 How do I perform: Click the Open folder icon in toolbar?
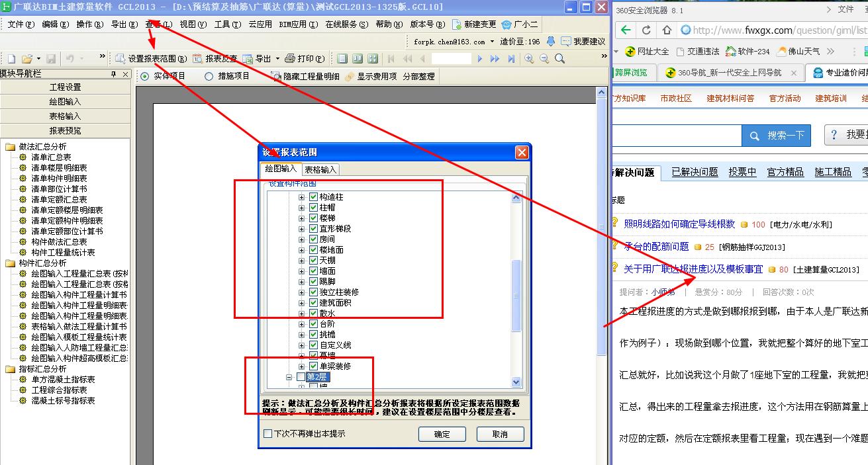click(x=28, y=59)
